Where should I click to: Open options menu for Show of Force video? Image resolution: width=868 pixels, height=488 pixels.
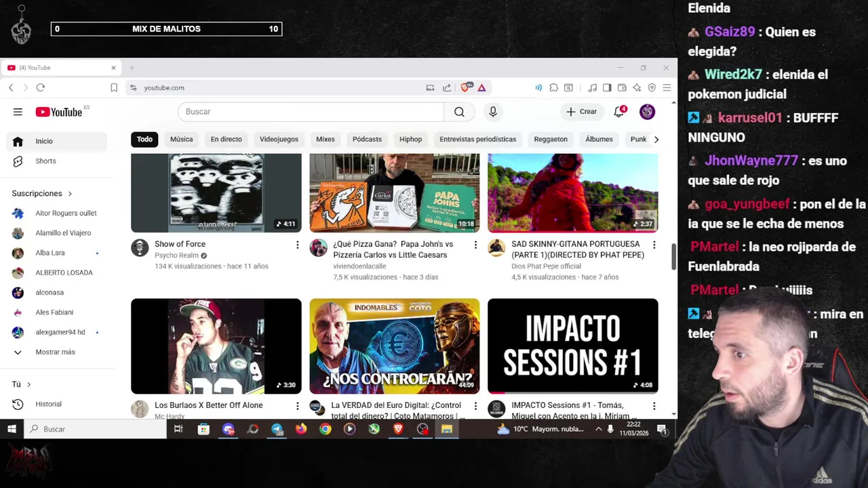[297, 245]
